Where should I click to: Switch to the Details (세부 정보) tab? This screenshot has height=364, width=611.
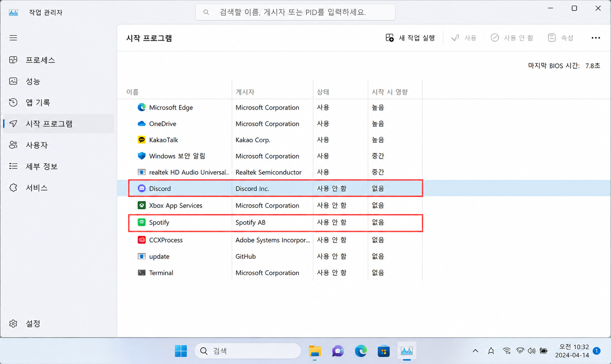point(58,166)
